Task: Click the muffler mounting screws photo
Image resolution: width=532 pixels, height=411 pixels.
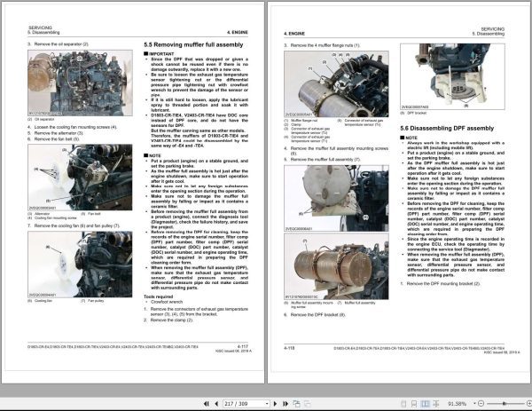Action: [336, 198]
